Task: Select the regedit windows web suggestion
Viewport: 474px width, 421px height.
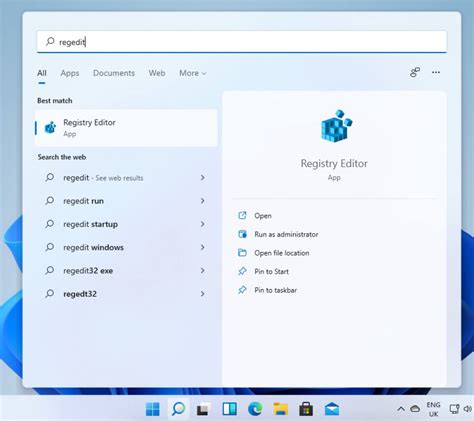Action: (x=126, y=247)
